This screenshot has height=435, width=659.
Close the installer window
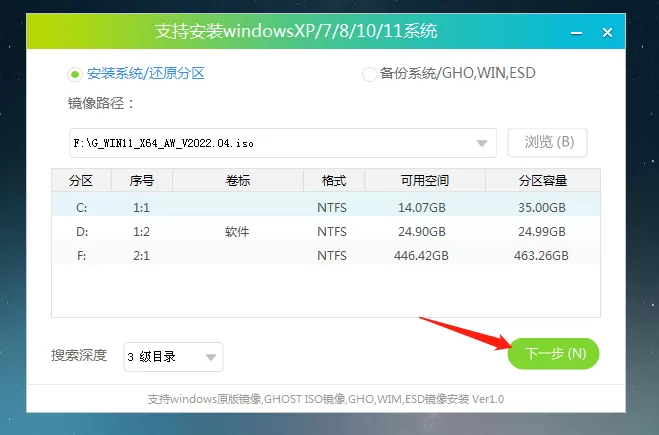(x=607, y=32)
